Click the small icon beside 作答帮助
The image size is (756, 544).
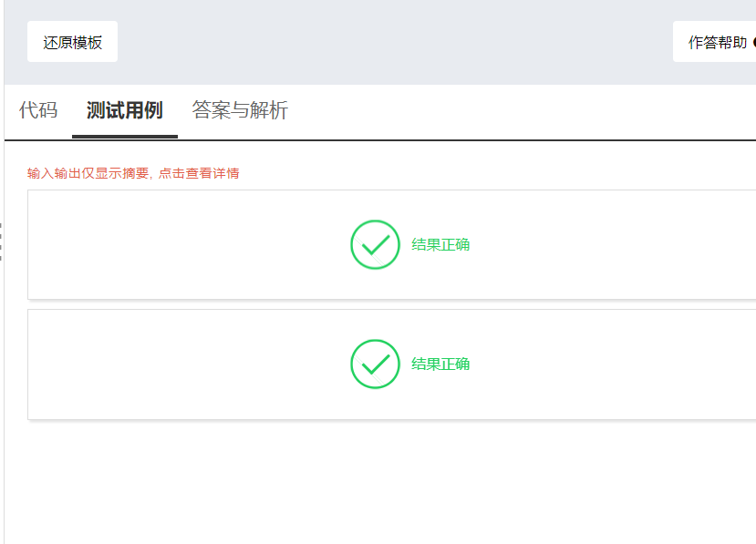753,43
